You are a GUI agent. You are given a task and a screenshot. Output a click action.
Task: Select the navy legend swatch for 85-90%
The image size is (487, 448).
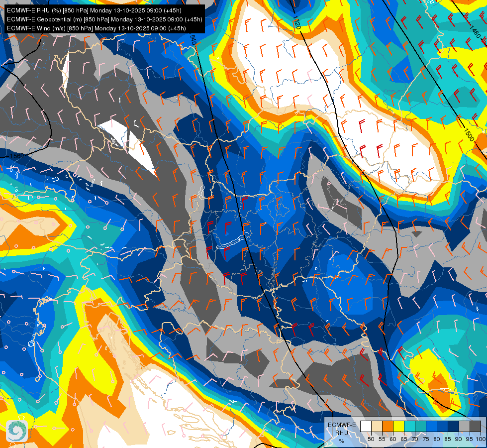coord(454,426)
